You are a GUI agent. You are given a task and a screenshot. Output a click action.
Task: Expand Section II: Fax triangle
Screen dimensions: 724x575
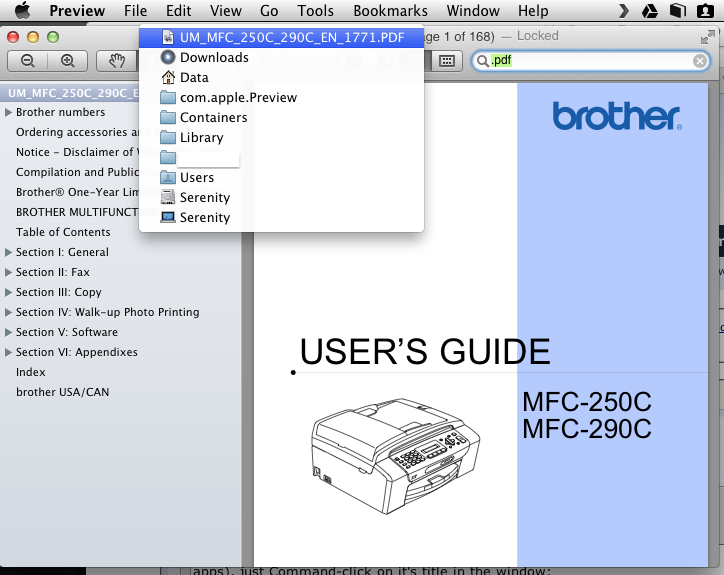click(8, 272)
